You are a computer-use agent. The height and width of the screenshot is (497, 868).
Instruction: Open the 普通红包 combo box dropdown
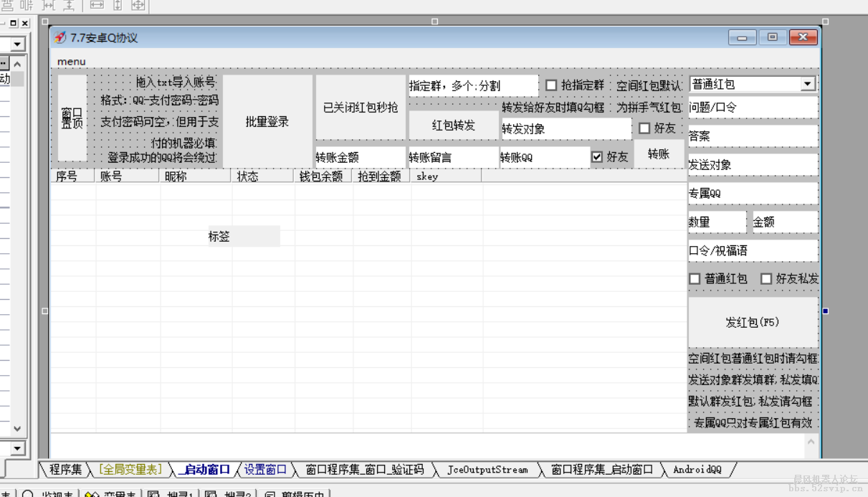coord(808,85)
